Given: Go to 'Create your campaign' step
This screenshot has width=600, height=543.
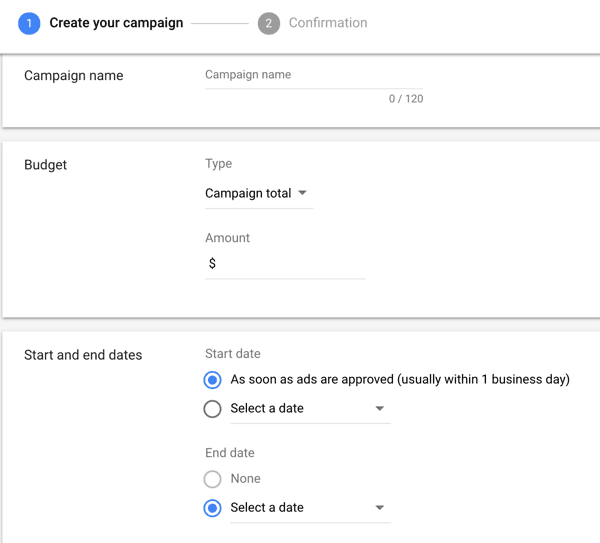Looking at the screenshot, I should (x=116, y=23).
